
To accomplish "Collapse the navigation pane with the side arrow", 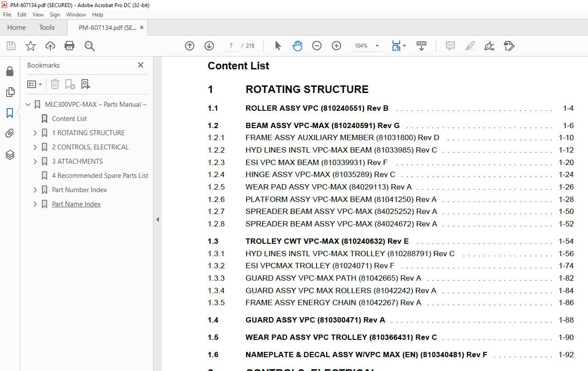I will 157,220.
